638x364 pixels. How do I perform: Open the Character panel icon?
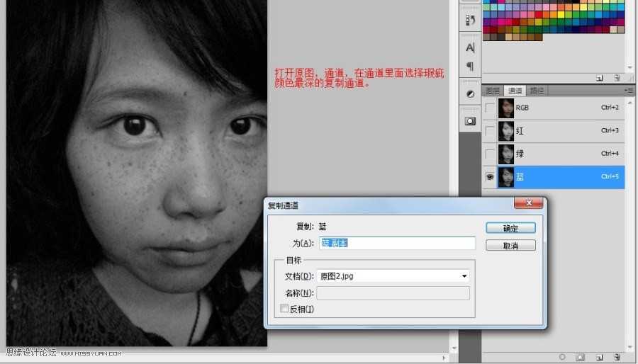coord(471,48)
